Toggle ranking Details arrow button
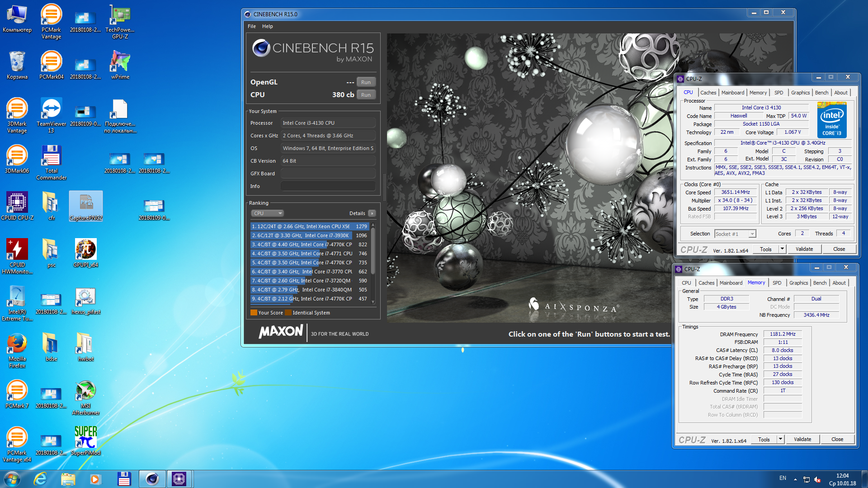The image size is (868, 488). click(x=372, y=213)
